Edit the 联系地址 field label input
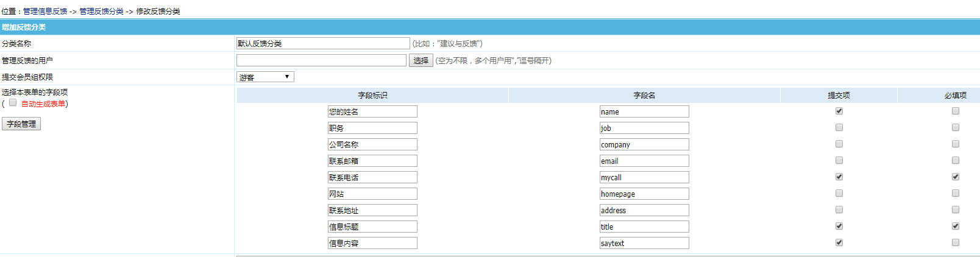The width and height of the screenshot is (980, 257). (x=372, y=210)
